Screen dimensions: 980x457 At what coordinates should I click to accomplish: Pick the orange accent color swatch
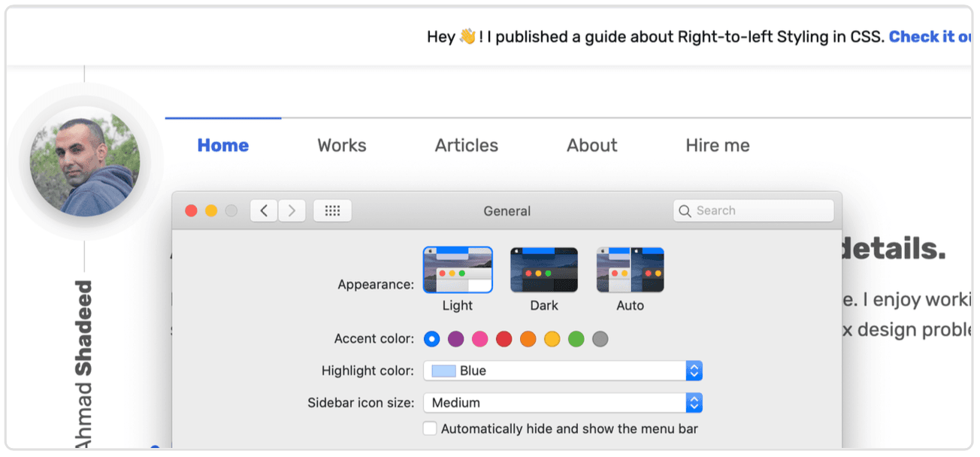point(528,339)
